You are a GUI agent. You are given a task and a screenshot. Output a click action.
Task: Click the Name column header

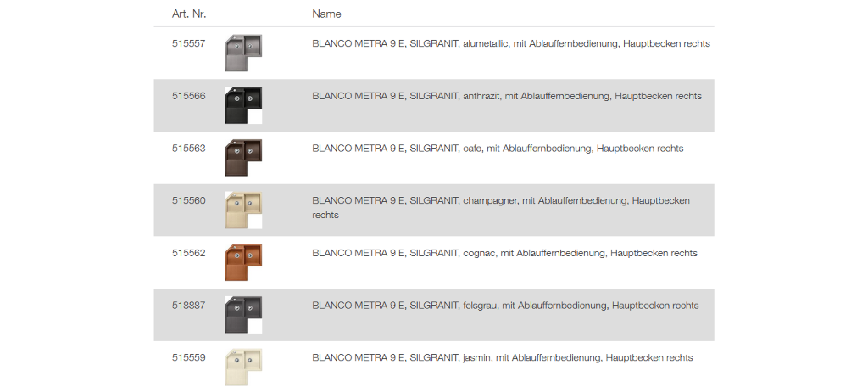point(326,14)
